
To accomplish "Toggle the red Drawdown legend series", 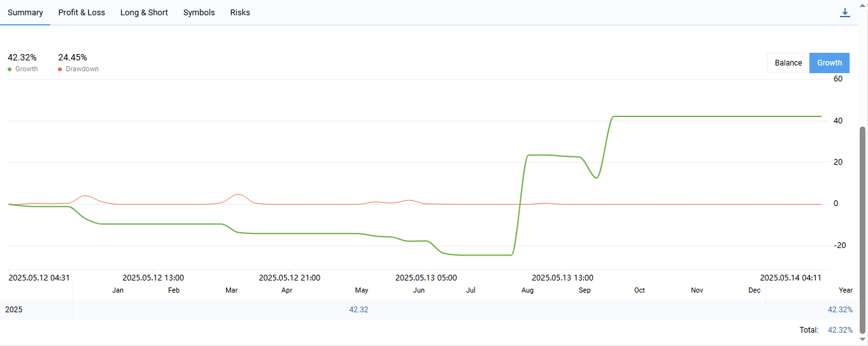I will tap(78, 69).
